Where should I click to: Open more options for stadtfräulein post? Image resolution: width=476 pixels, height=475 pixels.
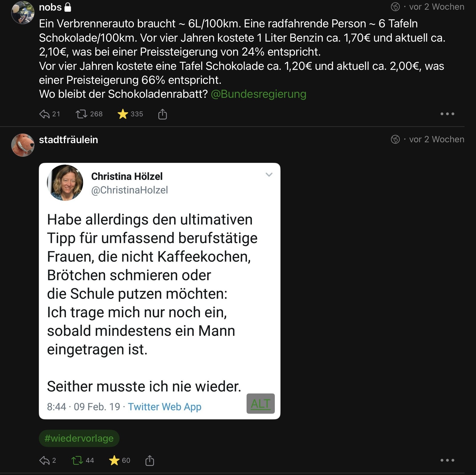(447, 460)
